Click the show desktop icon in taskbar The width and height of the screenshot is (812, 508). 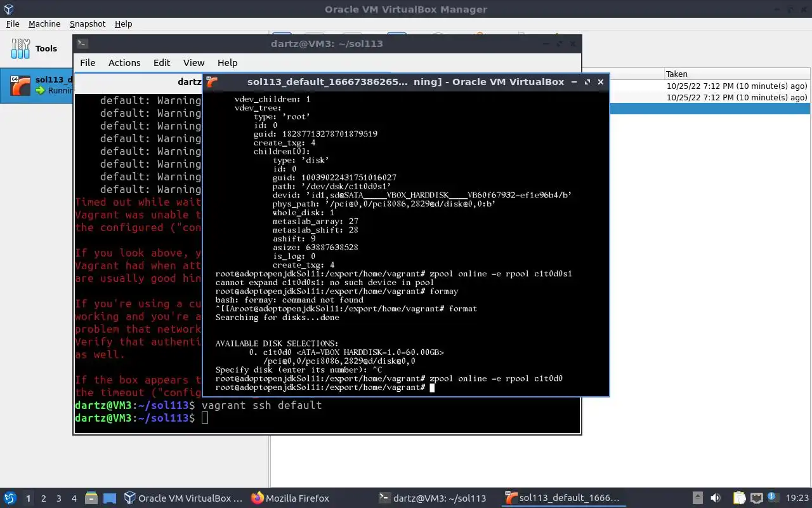tap(110, 498)
